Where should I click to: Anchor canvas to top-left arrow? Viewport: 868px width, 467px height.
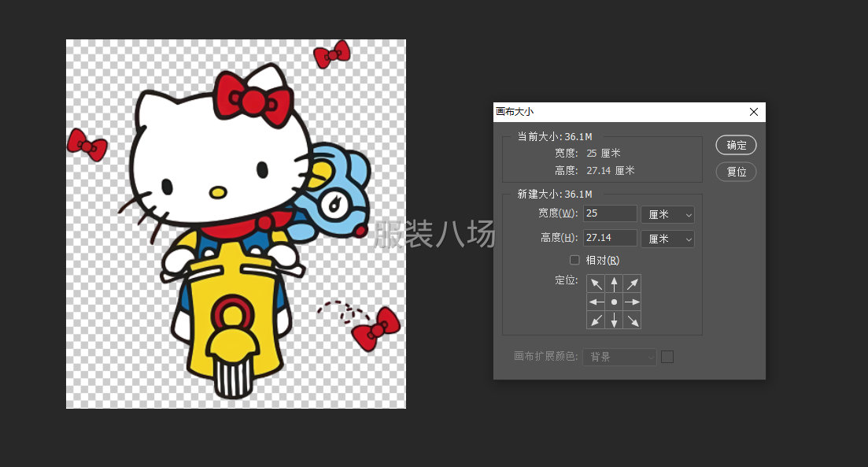(x=596, y=284)
